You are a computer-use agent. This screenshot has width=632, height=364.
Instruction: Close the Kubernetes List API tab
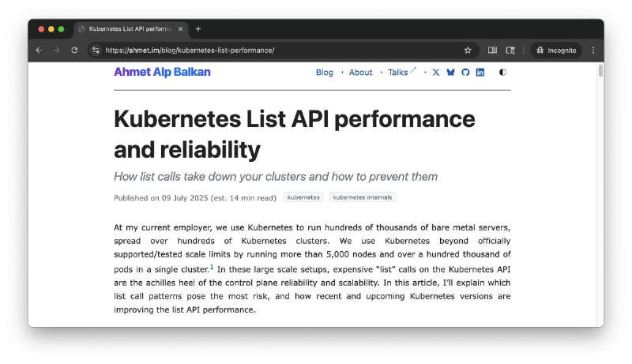(179, 29)
